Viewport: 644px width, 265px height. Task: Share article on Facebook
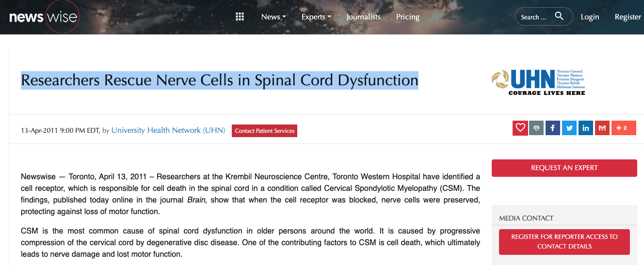pyautogui.click(x=553, y=128)
